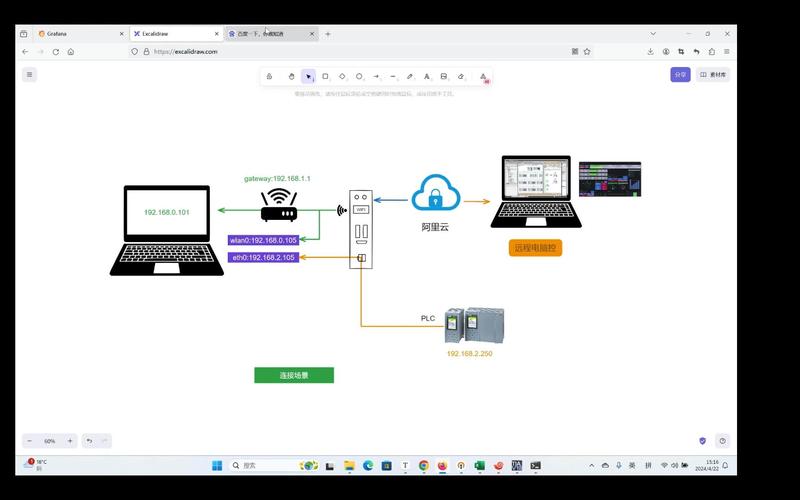The width and height of the screenshot is (800, 500).
Task: Open a new browser tab
Action: tap(328, 34)
